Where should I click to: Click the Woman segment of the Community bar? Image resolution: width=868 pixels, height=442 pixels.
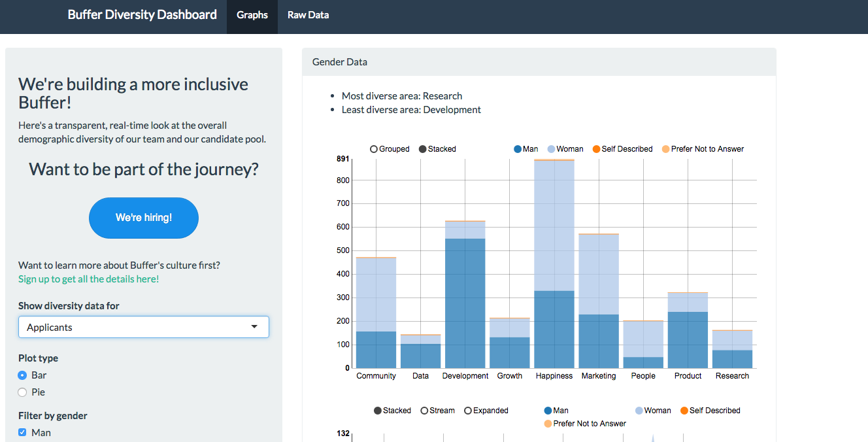pos(376,295)
